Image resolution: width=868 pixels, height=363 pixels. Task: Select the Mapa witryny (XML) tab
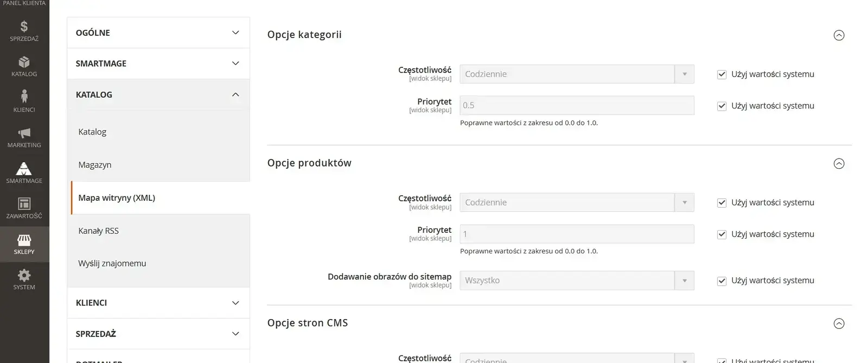pyautogui.click(x=117, y=198)
